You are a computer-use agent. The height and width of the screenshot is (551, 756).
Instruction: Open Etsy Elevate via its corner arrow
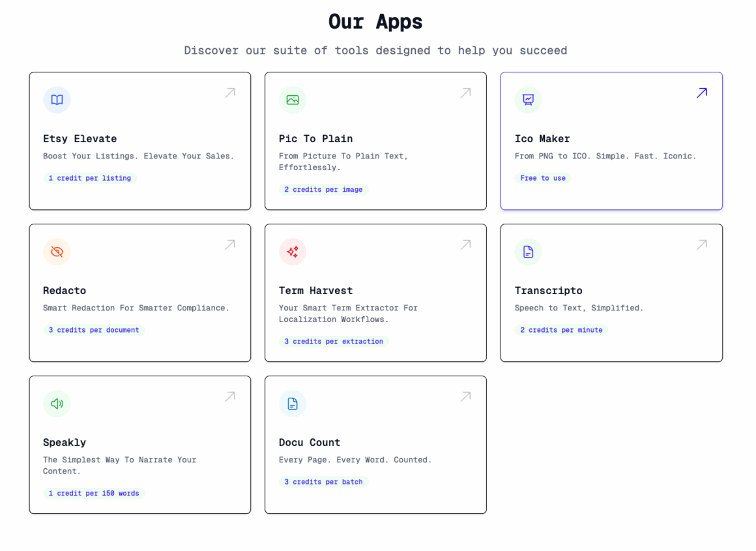click(230, 93)
